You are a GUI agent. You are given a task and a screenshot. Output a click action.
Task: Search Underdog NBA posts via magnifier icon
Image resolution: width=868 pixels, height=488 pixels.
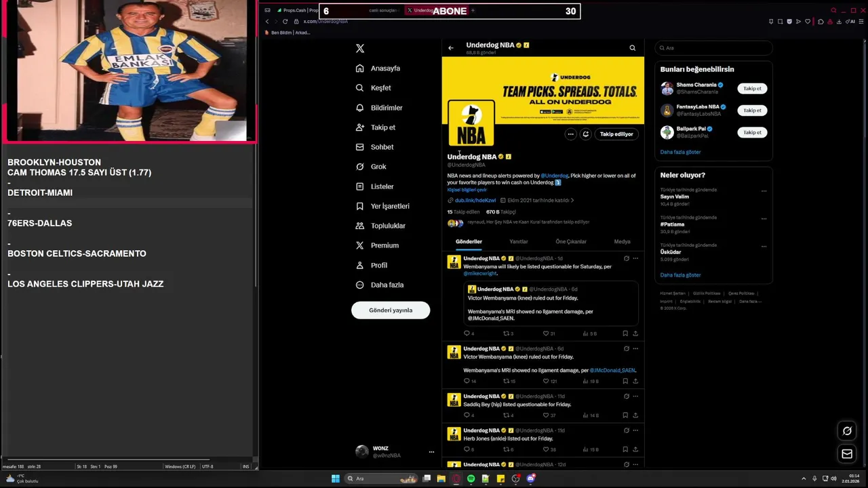coord(632,48)
